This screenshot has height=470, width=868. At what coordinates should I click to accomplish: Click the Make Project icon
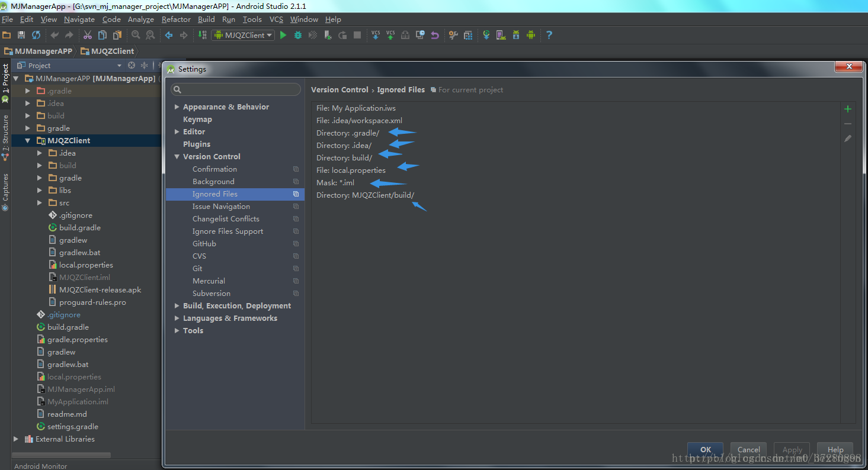coord(202,35)
